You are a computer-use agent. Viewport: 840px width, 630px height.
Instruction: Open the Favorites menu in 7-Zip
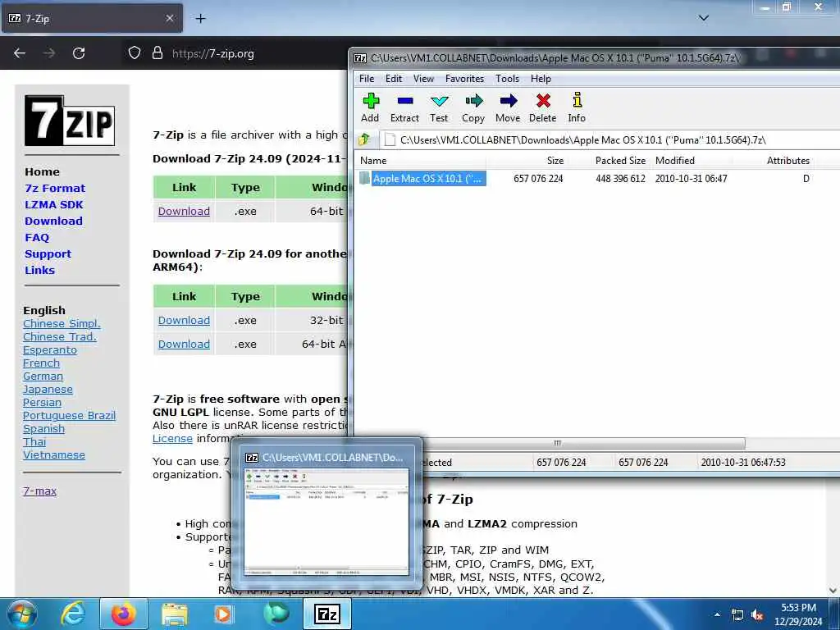pos(464,79)
